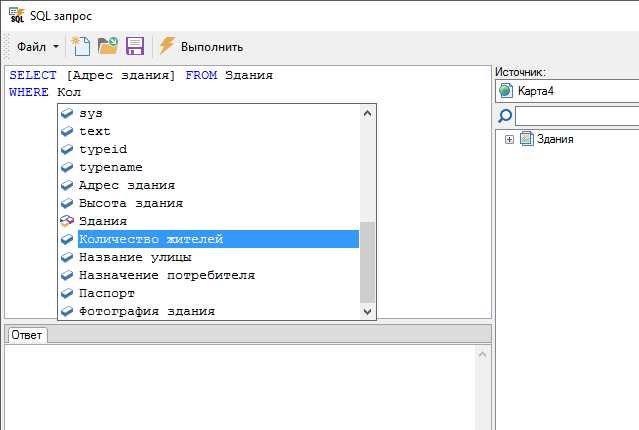Click the Здания table icon in tree
Viewport: 639px width, 430px height.
pos(526,139)
